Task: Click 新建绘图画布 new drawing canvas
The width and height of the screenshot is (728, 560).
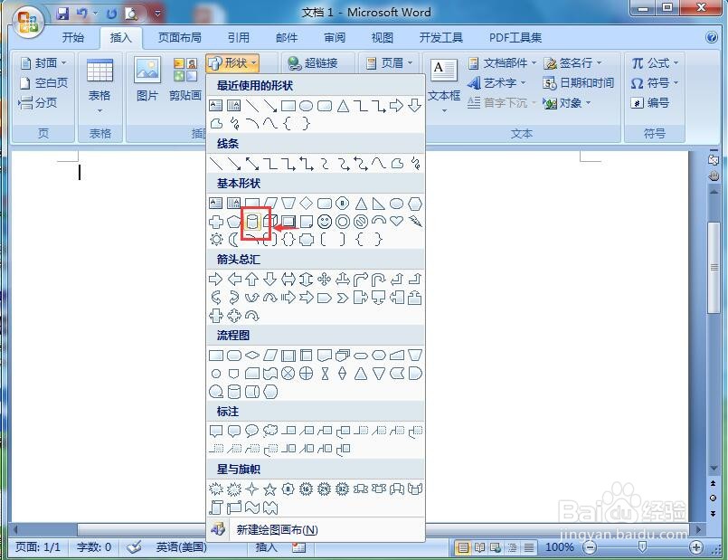Action: pos(316,529)
